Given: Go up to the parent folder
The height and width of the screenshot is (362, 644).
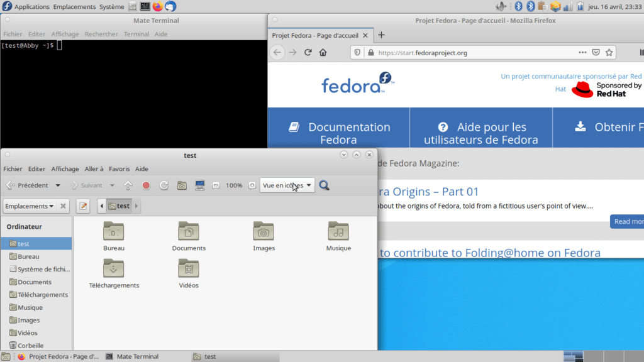Looking at the screenshot, I should click(128, 185).
